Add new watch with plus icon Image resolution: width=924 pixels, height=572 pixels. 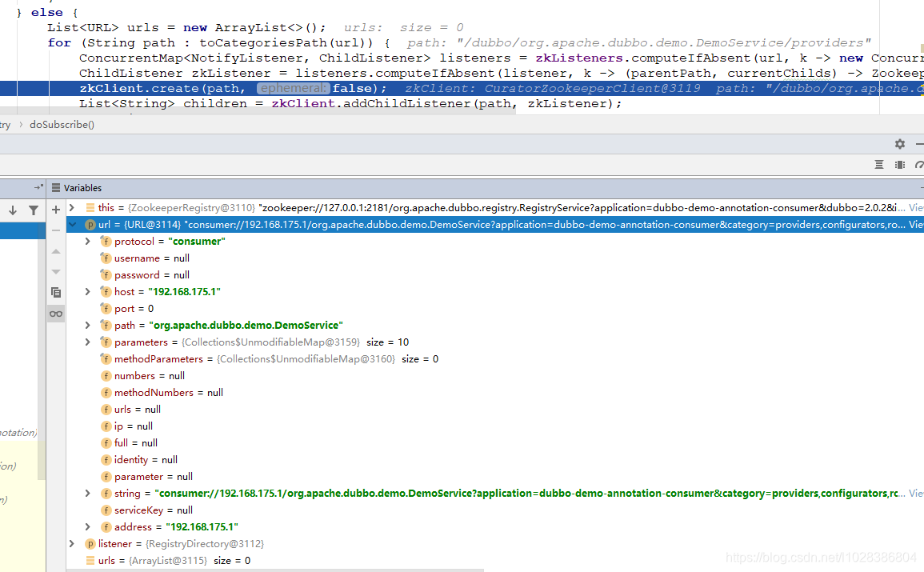click(56, 210)
